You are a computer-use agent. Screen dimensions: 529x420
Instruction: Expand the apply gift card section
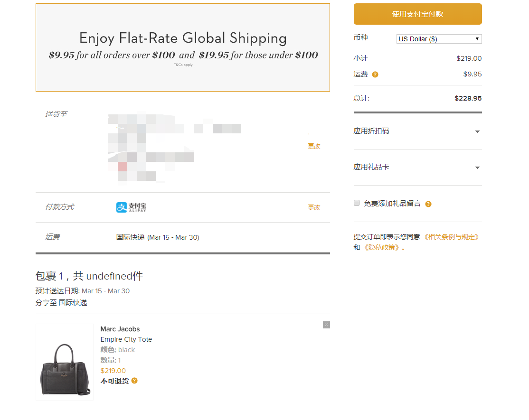[418, 167]
